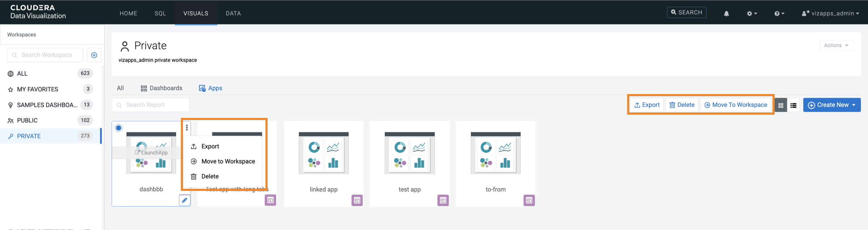
Task: Select the PUBLIC workspace
Action: [x=27, y=120]
